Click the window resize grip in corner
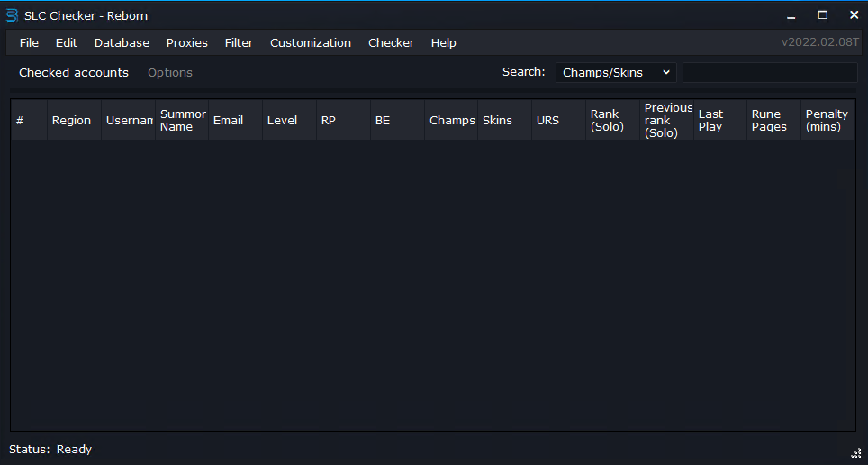This screenshot has height=465, width=868. [x=856, y=453]
